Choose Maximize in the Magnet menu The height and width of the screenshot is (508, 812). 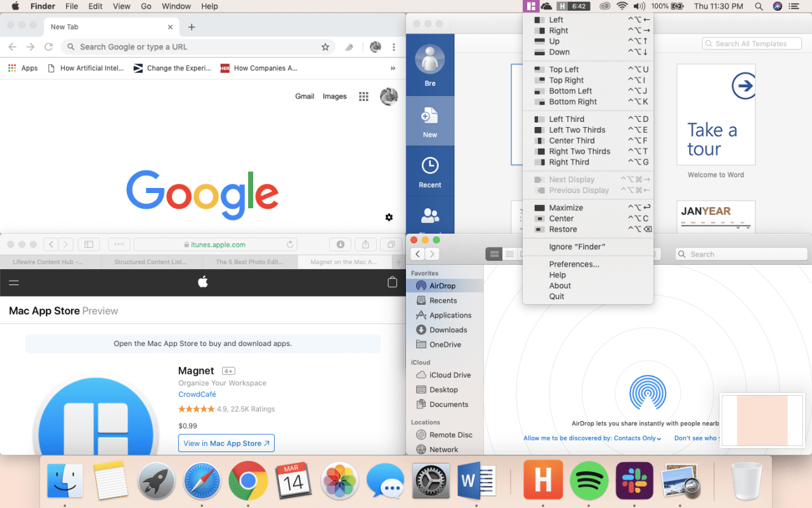(566, 208)
